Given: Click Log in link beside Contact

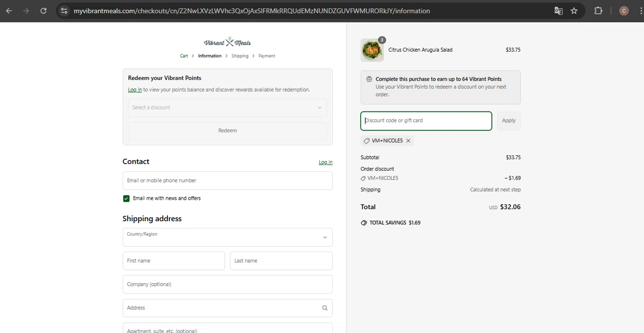Looking at the screenshot, I should (325, 162).
